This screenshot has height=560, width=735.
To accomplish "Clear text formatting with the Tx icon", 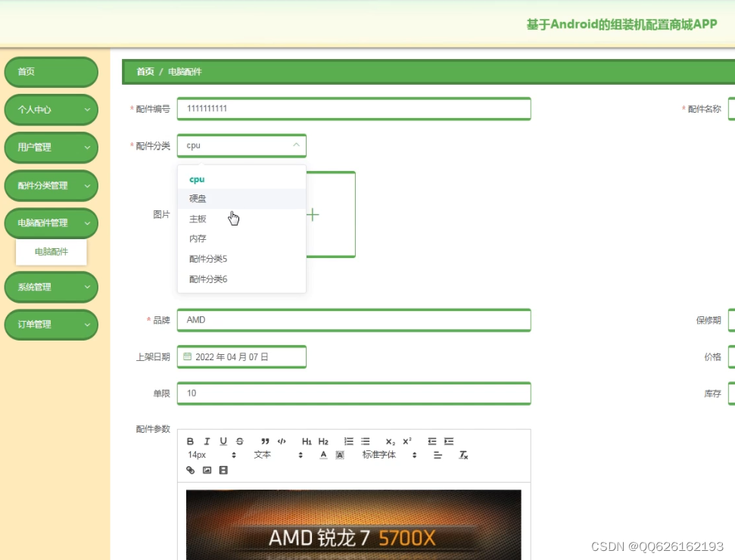I will click(x=462, y=455).
